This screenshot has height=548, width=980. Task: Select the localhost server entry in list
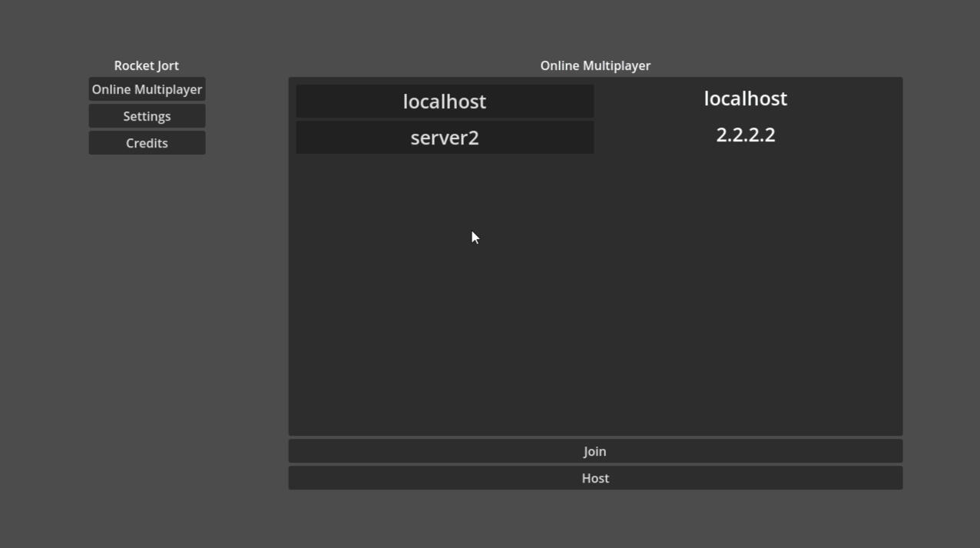pos(445,101)
